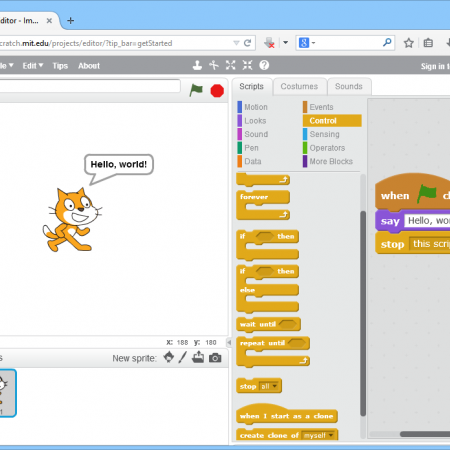Click the say block in script area
The image size is (450, 450).
[x=390, y=221]
